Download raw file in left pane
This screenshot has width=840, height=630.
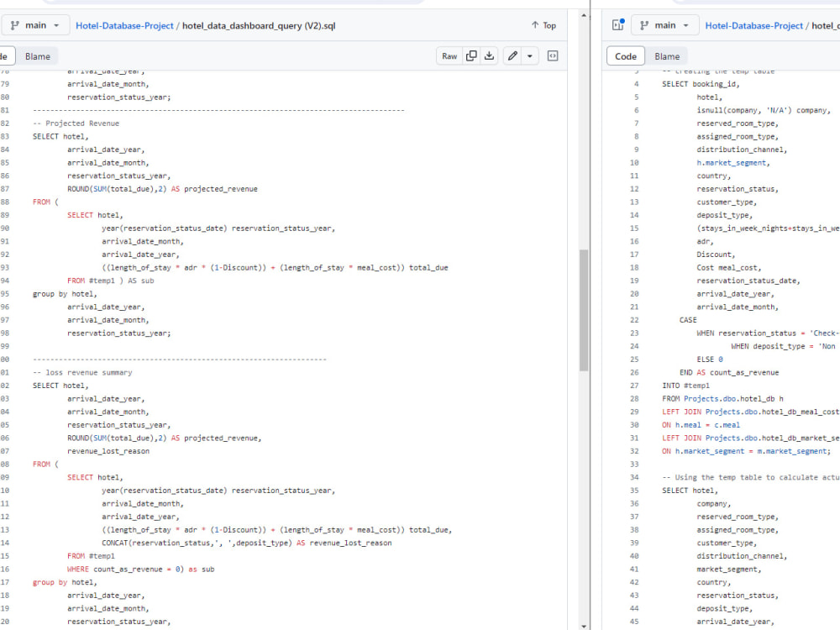489,55
